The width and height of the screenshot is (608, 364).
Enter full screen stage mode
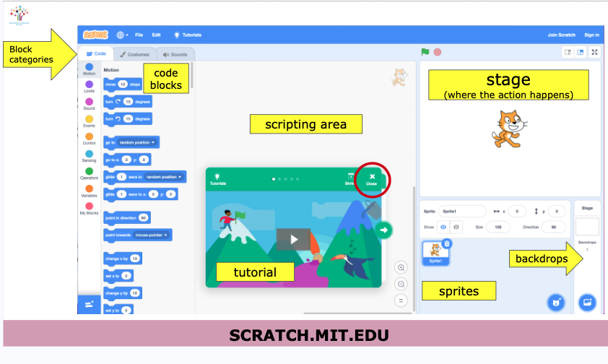point(594,52)
